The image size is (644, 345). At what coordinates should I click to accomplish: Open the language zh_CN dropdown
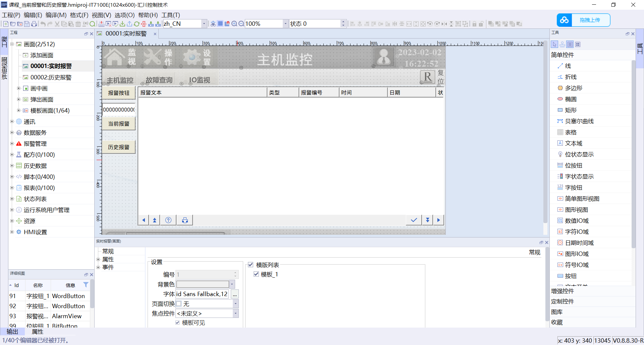(x=204, y=24)
